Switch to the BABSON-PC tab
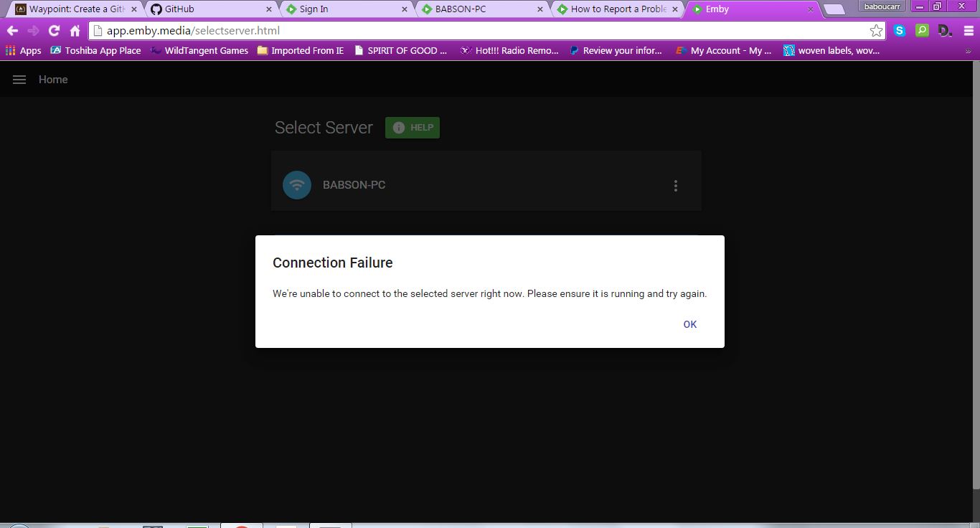Viewport: 980px width, 528px height. tap(479, 9)
